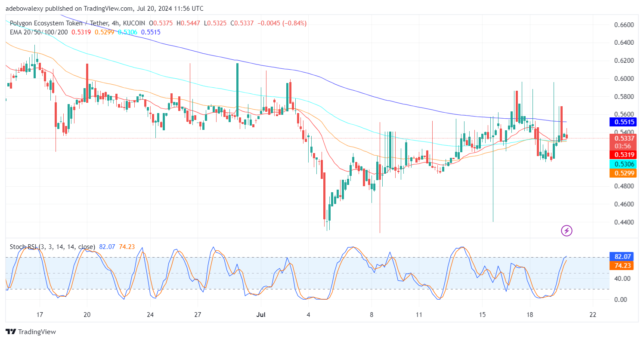Click EMA 20 value 0.5319 in legend
Viewport: 644px width, 341px height.
coord(81,32)
